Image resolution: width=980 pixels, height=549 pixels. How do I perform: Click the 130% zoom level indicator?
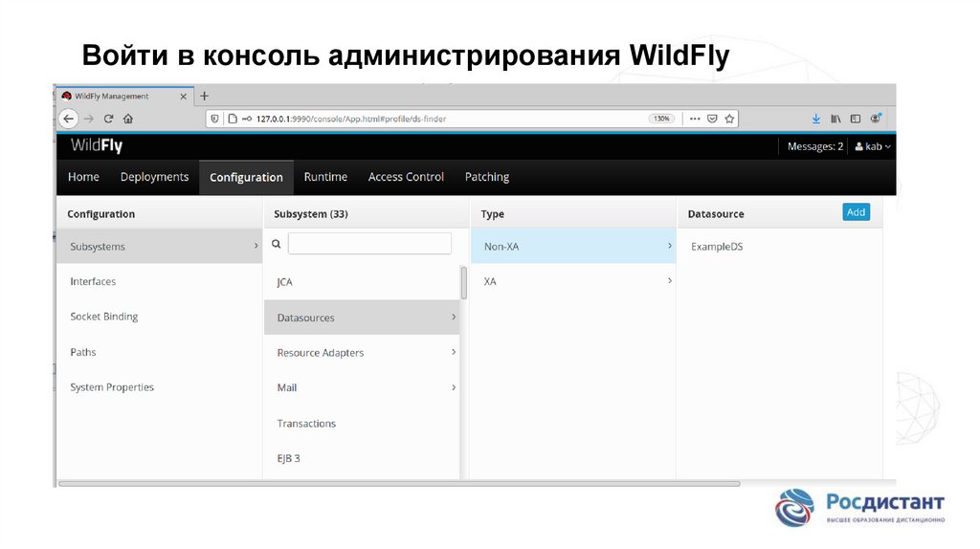[661, 119]
